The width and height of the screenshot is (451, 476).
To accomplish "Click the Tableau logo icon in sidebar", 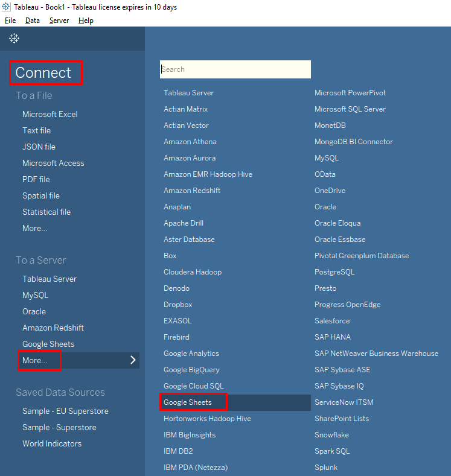I will tap(14, 38).
